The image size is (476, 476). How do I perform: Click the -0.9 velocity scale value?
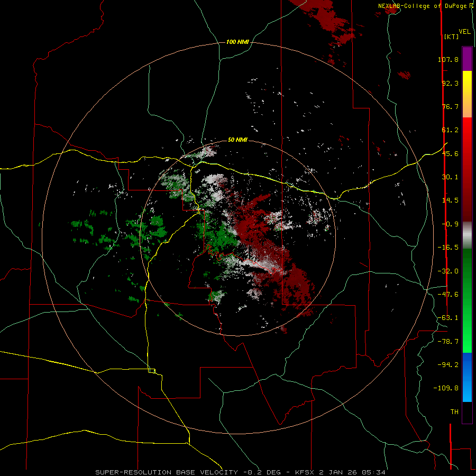click(450, 224)
